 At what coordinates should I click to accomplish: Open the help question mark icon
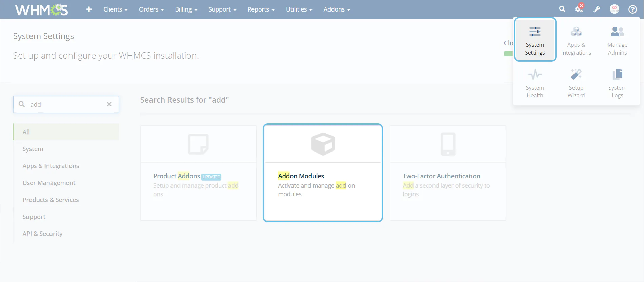632,9
